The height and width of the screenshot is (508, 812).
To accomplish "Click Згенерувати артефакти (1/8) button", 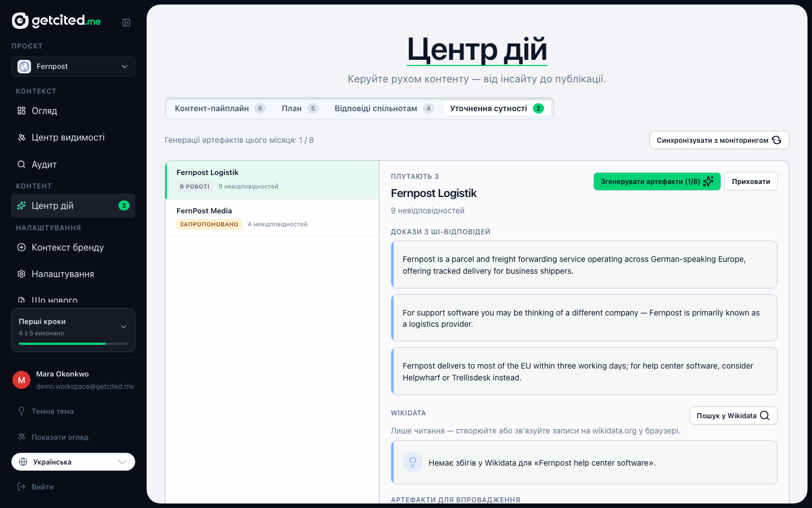I will click(657, 181).
